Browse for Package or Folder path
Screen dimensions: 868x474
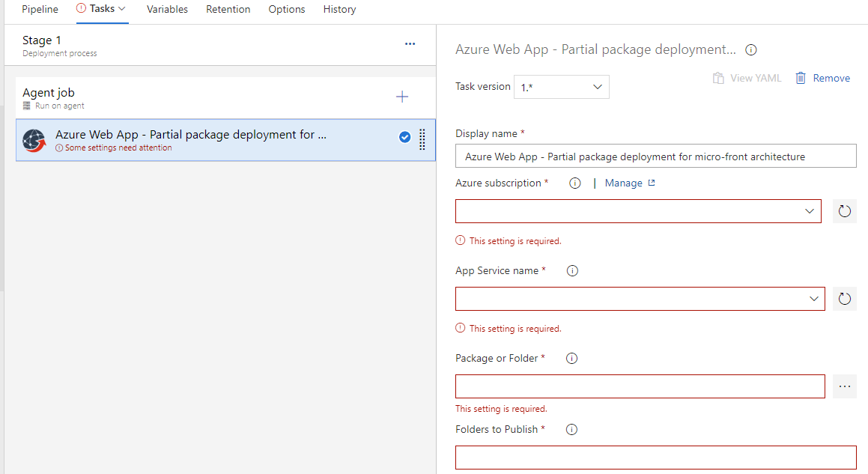[844, 386]
